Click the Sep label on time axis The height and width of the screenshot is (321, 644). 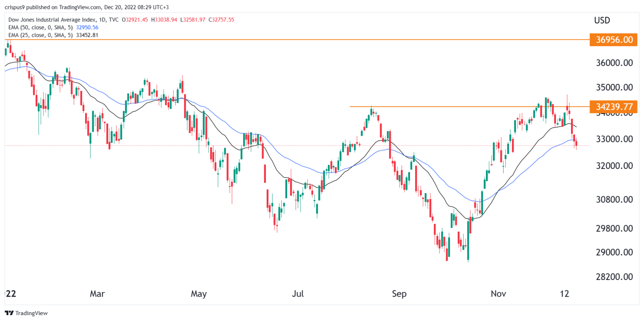click(x=399, y=294)
